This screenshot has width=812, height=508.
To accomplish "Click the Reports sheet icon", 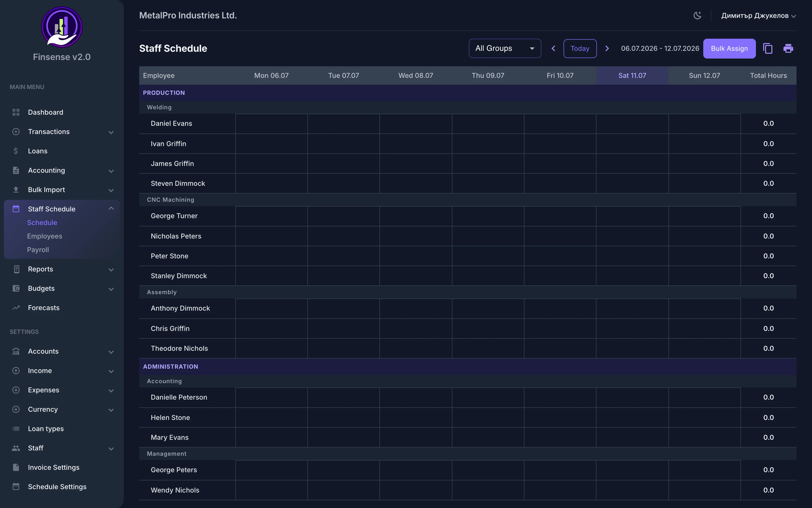I will pyautogui.click(x=16, y=269).
